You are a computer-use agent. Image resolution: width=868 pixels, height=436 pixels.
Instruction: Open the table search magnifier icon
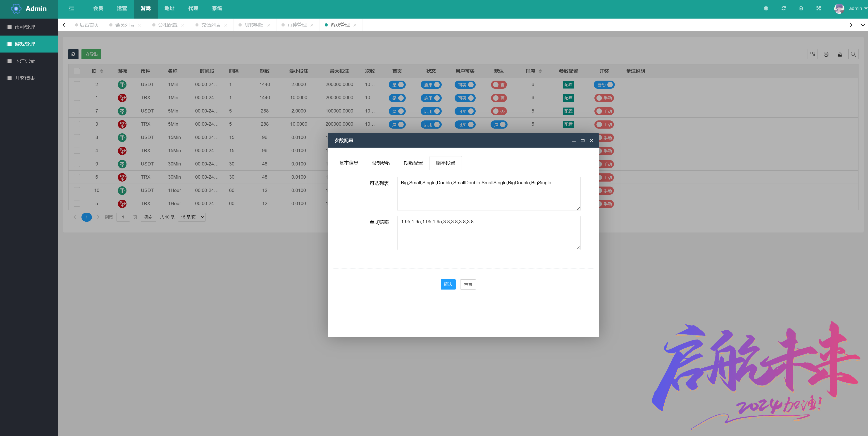pos(853,54)
